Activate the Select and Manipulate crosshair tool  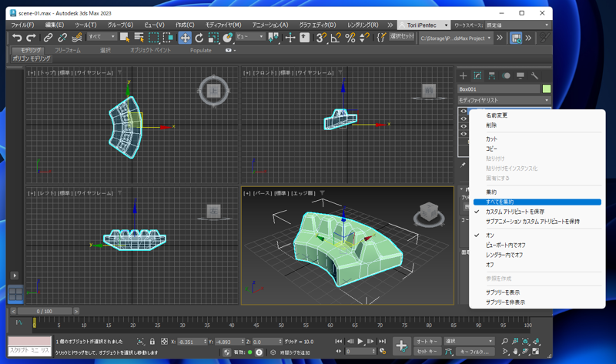click(x=290, y=37)
